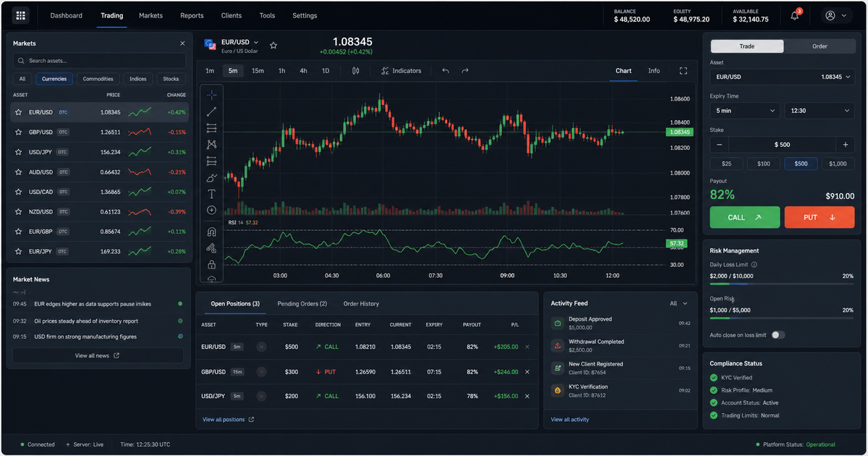The width and height of the screenshot is (868, 456).
Task: Filter markets by Indices
Action: pyautogui.click(x=138, y=79)
